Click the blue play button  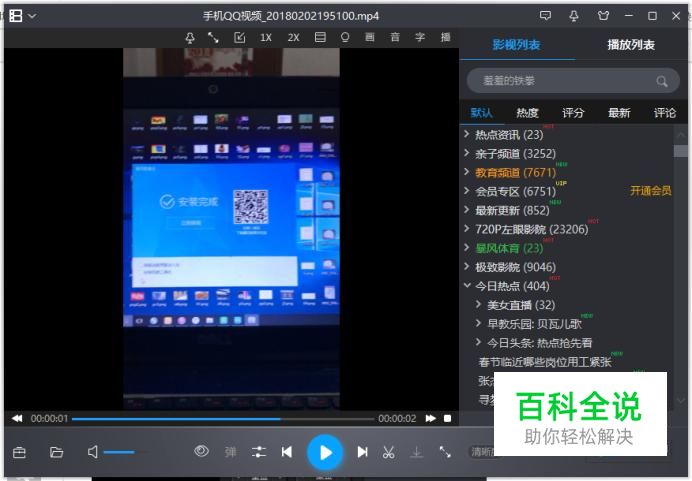(325, 452)
